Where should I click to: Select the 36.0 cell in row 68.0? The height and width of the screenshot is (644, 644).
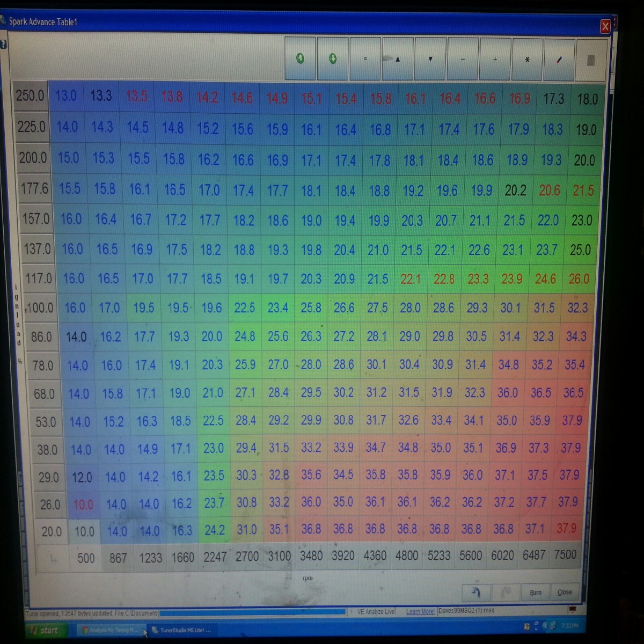[508, 393]
